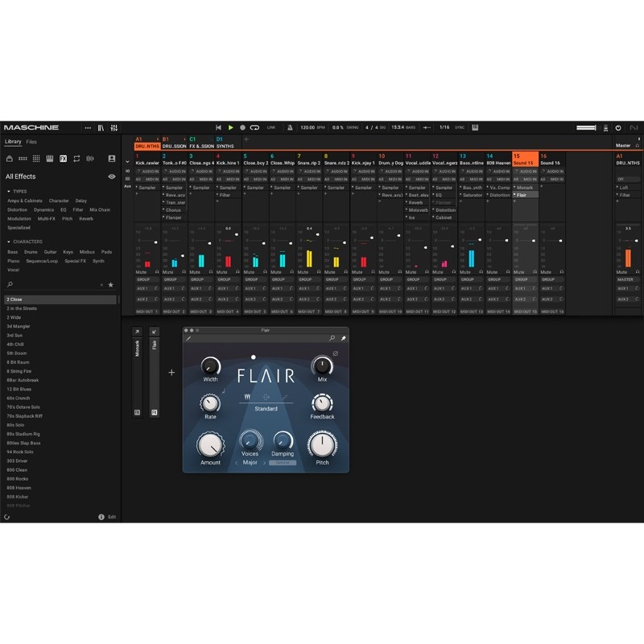Filter by Drums character tag
This screenshot has height=644, width=644.
31,252
